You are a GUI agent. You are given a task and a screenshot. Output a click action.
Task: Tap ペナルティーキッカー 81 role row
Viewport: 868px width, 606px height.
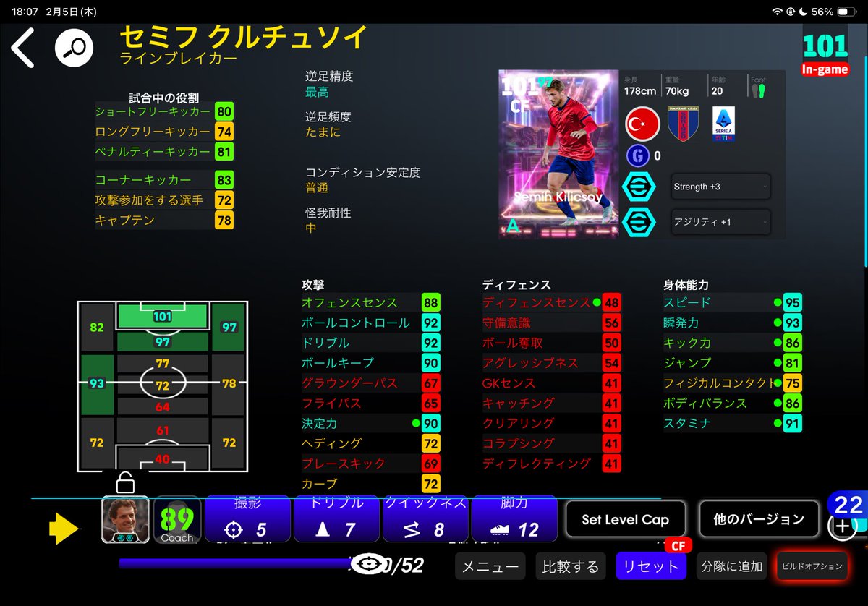point(164,152)
